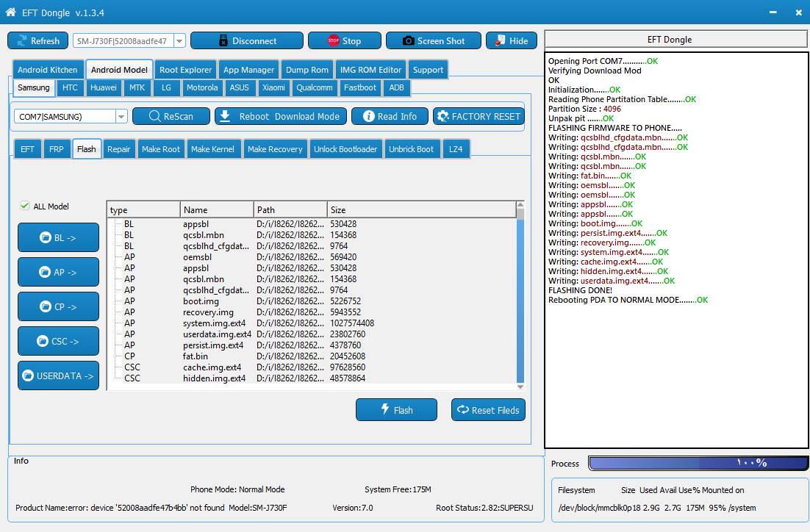The image size is (810, 532).
Task: Click the USERDATA -> file button
Action: 58,375
